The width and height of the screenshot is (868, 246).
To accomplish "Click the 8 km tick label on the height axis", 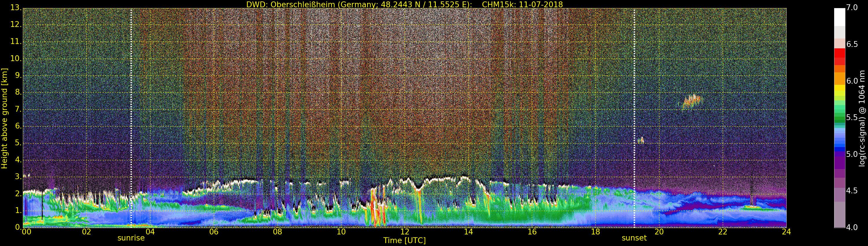I will (x=18, y=92).
